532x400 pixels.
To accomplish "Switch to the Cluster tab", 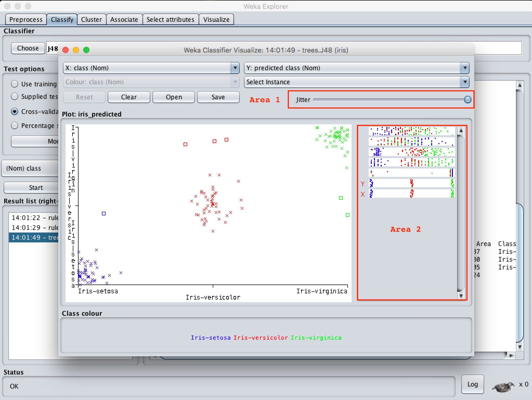I will [x=91, y=20].
